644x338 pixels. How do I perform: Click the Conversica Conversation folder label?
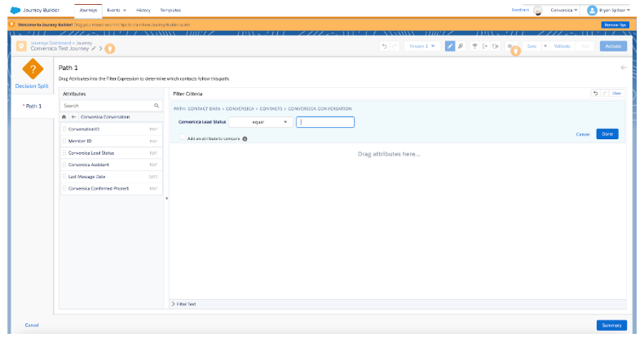click(x=105, y=117)
